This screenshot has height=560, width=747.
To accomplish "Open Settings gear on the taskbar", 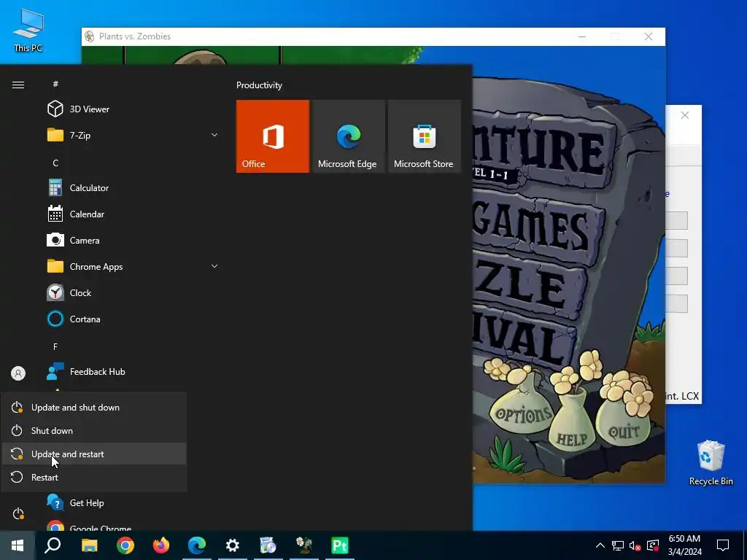I will (x=233, y=545).
